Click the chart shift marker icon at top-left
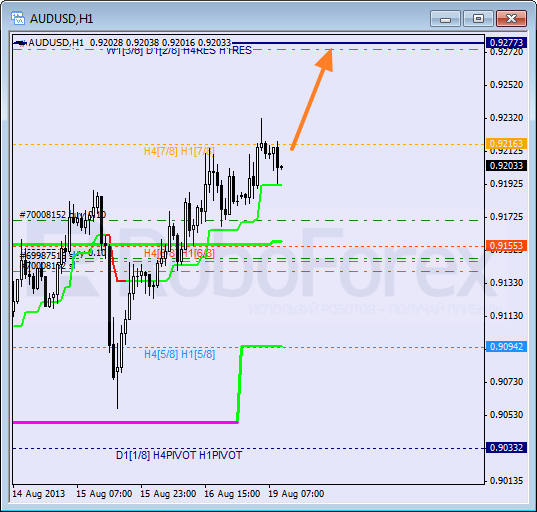The width and height of the screenshot is (537, 512). 20,43
